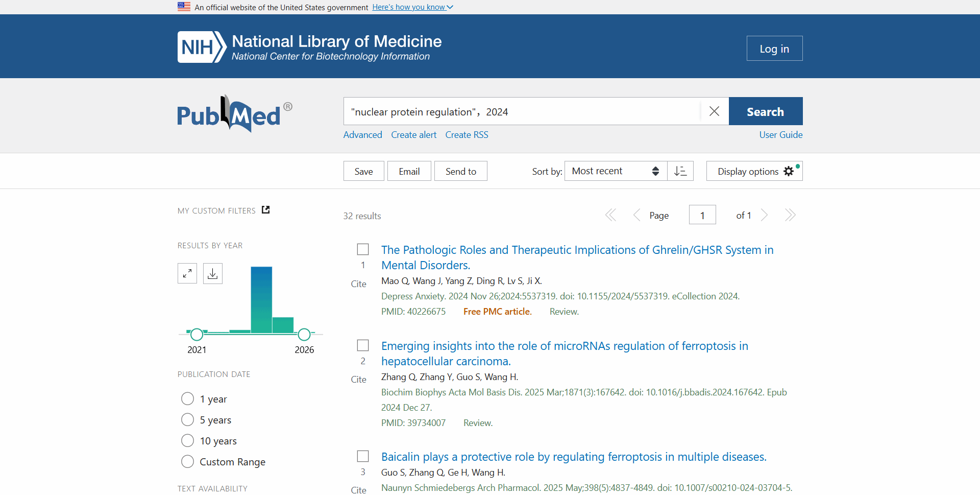
Task: Open the Sort by Most recent dropdown
Action: 615,171
